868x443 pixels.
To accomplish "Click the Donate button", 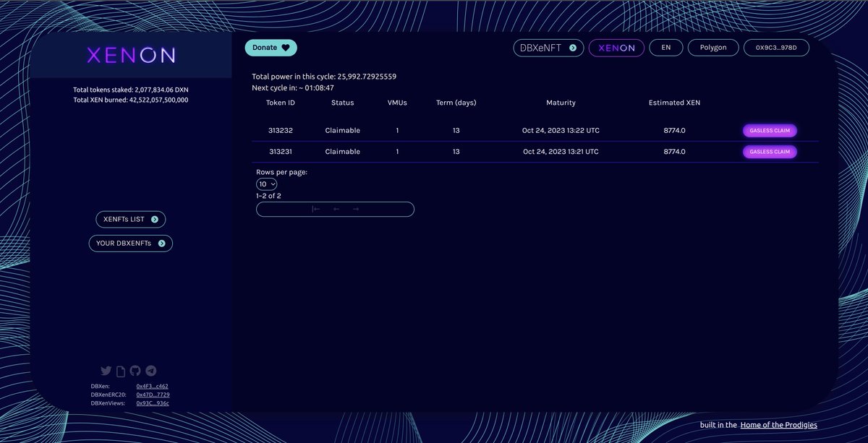I will [x=271, y=46].
